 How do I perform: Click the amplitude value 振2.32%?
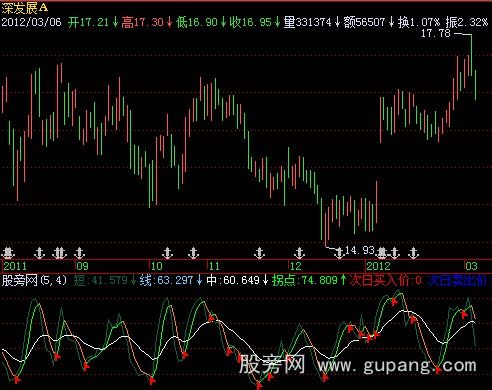click(x=467, y=22)
